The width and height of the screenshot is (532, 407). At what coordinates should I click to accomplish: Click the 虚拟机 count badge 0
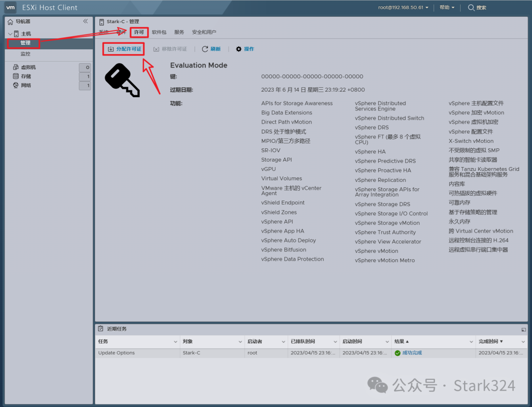(x=85, y=67)
